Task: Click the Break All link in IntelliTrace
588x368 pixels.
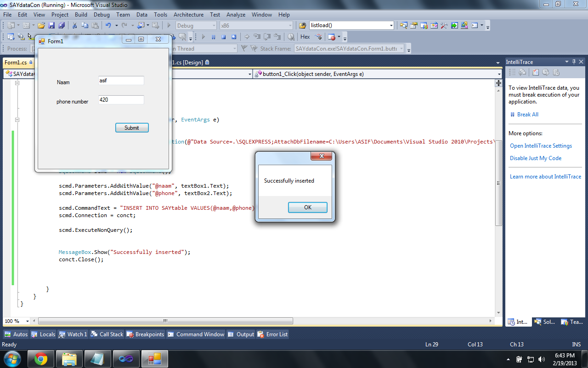Action: click(528, 115)
